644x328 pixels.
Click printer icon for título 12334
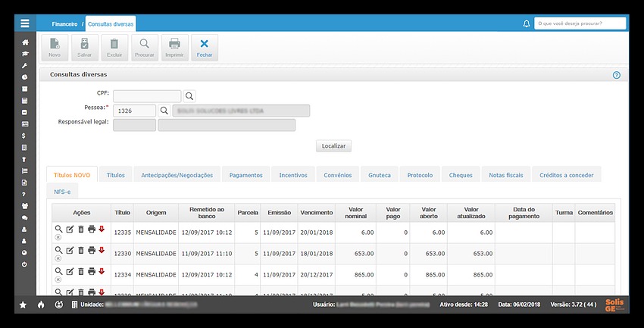91,271
